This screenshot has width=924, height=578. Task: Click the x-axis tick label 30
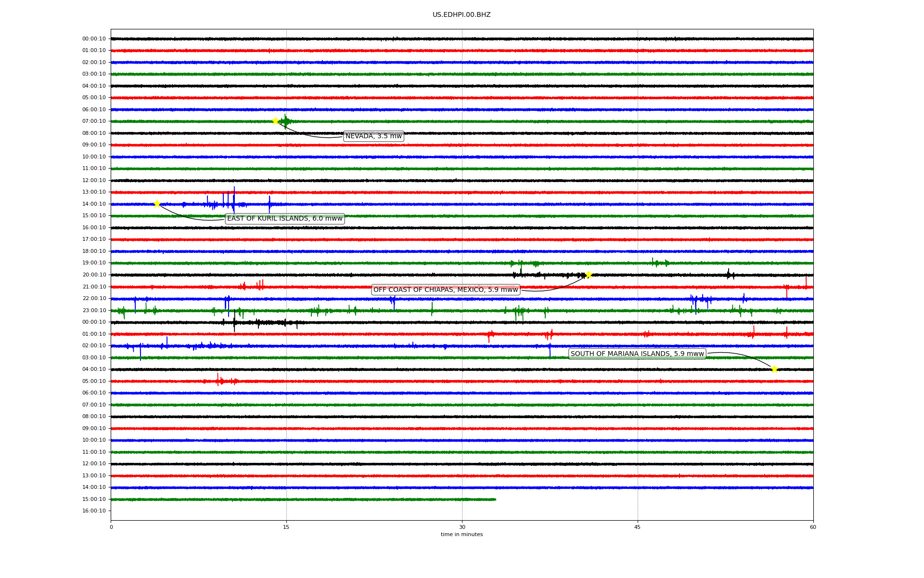(x=462, y=527)
